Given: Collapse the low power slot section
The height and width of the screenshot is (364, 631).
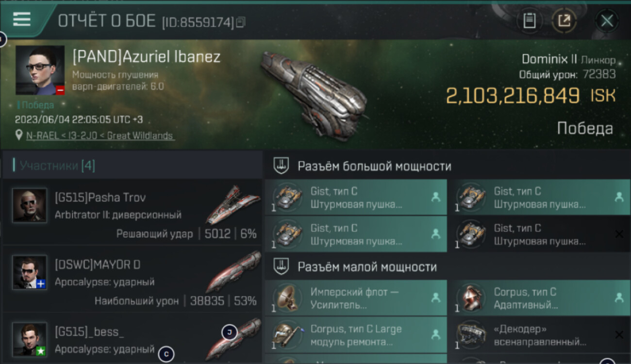Looking at the screenshot, I should pyautogui.click(x=281, y=266).
